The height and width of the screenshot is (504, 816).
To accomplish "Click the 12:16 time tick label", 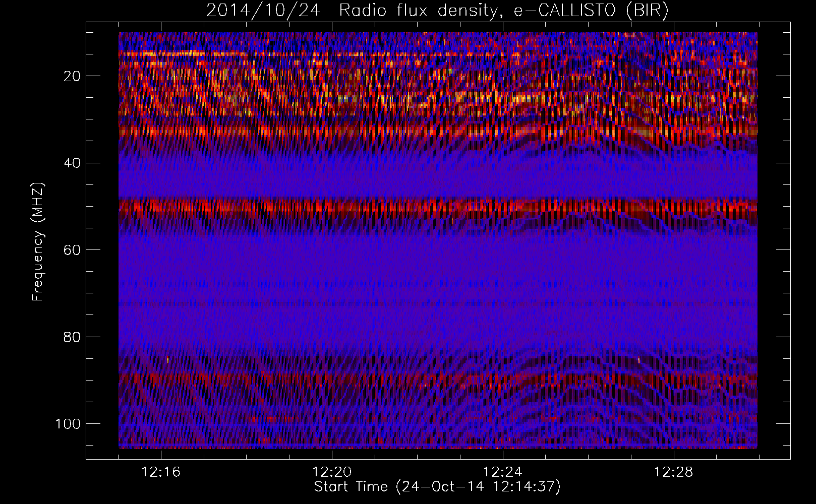I will pos(161,472).
